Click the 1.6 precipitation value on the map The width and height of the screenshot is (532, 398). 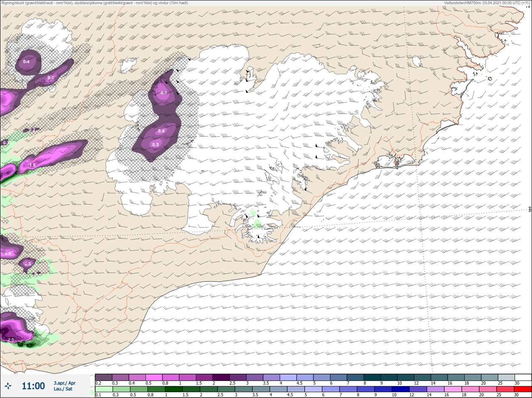(x=33, y=165)
